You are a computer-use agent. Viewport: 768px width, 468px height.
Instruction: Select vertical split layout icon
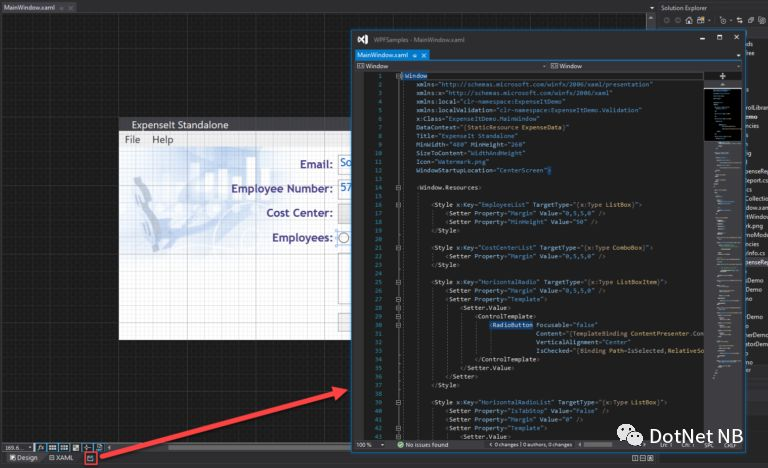click(x=635, y=458)
